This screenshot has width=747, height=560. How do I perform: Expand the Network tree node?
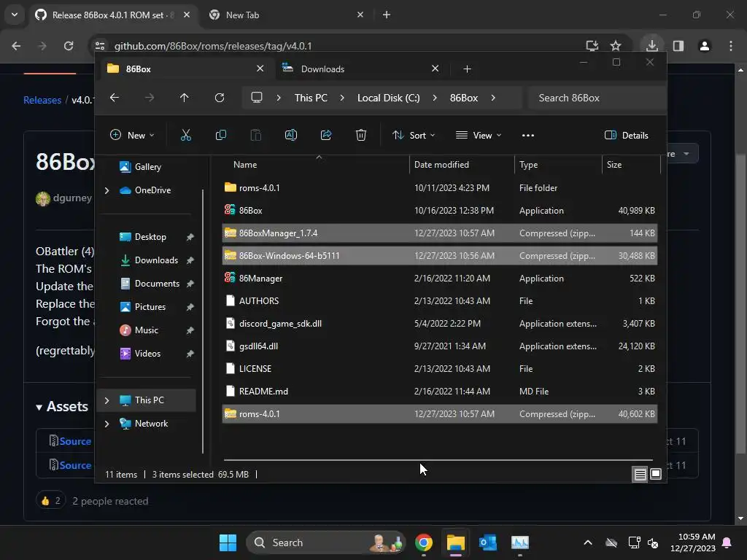click(x=107, y=424)
